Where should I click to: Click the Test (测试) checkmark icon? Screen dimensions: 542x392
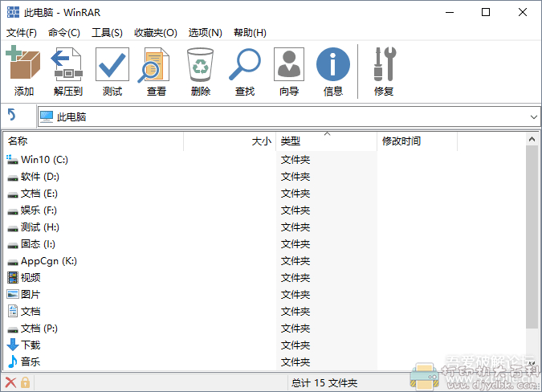[x=112, y=64]
